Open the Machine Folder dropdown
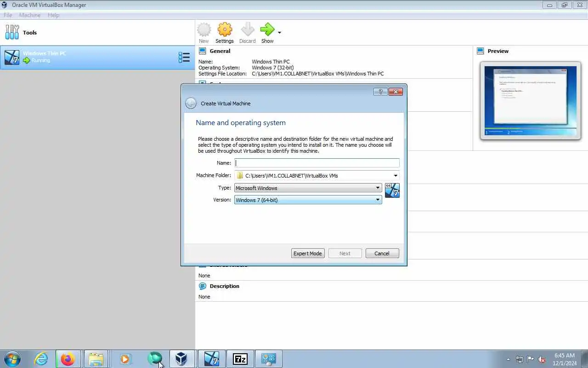 (396, 175)
